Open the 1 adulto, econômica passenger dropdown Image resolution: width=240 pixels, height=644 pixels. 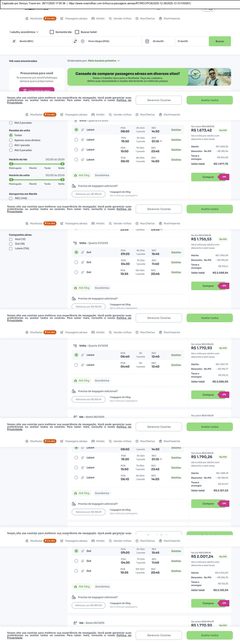coord(24,32)
